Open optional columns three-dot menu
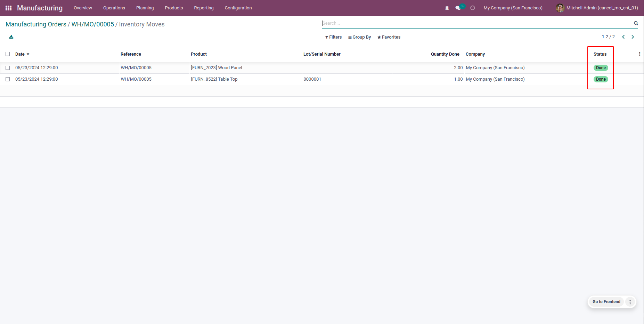The image size is (644, 324). [x=639, y=54]
